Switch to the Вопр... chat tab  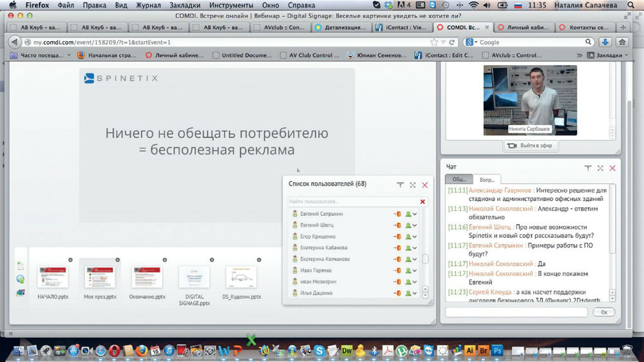(487, 180)
